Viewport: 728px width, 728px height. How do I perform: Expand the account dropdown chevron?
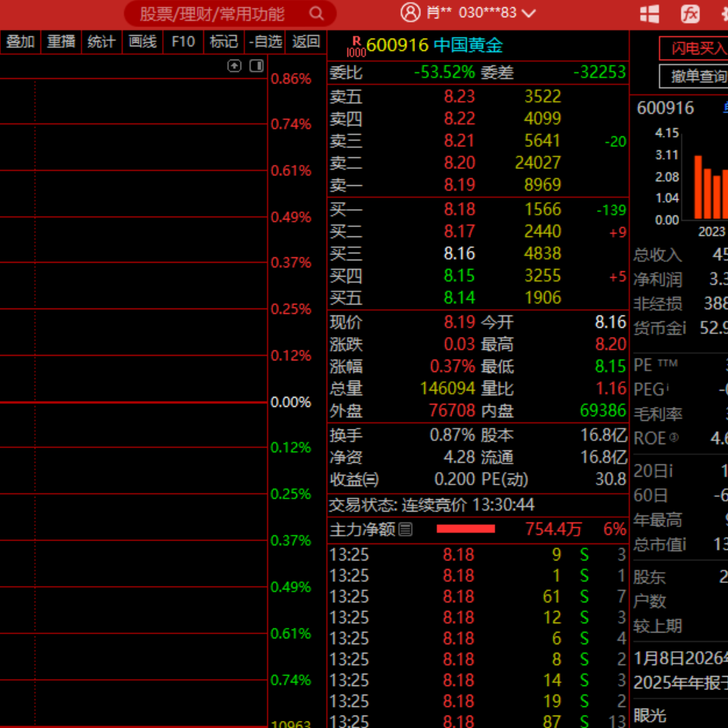[528, 13]
